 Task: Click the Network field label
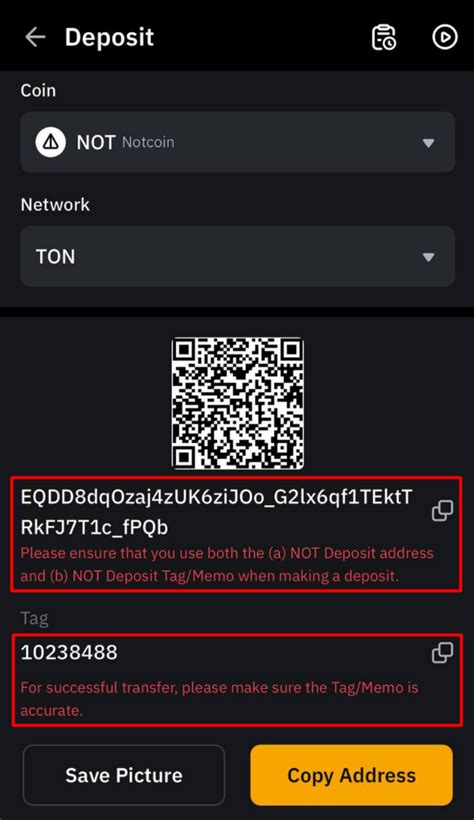click(x=55, y=204)
